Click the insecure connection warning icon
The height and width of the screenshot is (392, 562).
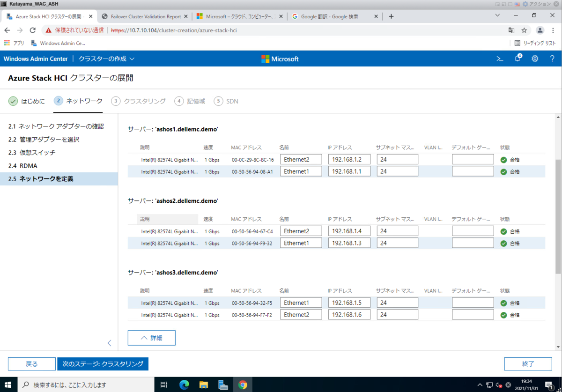click(48, 30)
